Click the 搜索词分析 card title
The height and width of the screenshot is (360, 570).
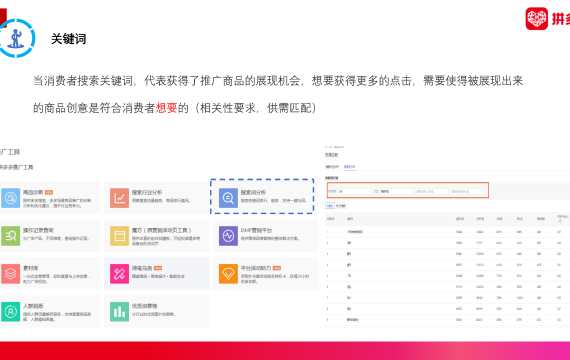pos(253,192)
